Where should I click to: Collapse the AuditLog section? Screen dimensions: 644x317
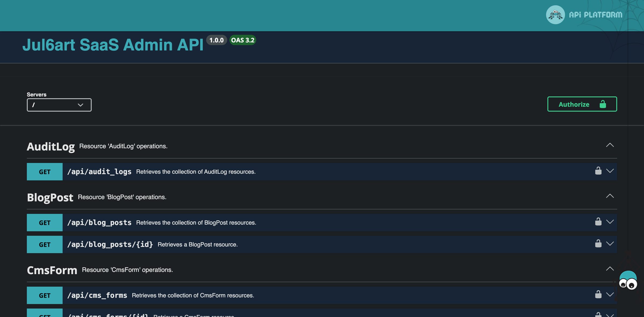(x=610, y=145)
